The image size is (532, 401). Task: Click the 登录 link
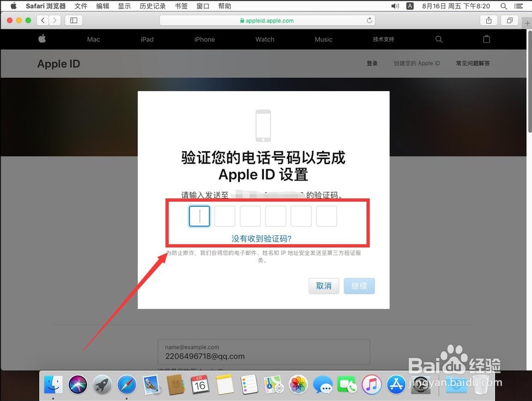372,63
